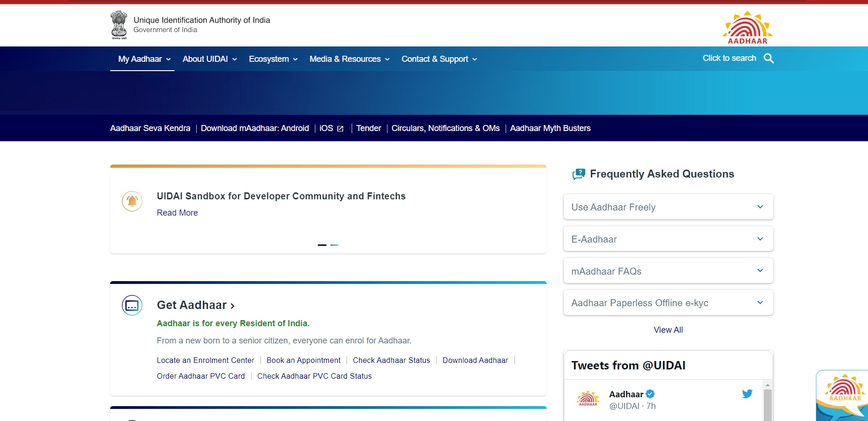Open Download Aadhaar link
868x421 pixels.
click(x=475, y=361)
